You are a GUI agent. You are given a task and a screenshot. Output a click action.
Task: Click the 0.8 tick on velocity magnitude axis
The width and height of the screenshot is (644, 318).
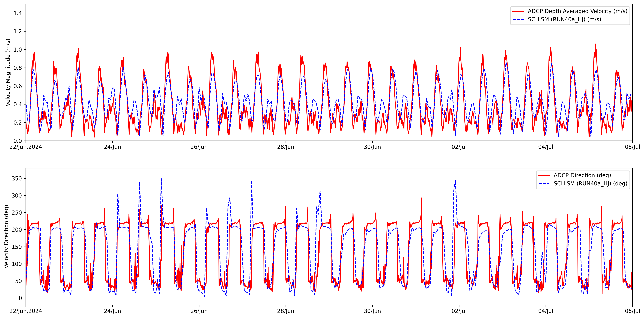coord(18,68)
